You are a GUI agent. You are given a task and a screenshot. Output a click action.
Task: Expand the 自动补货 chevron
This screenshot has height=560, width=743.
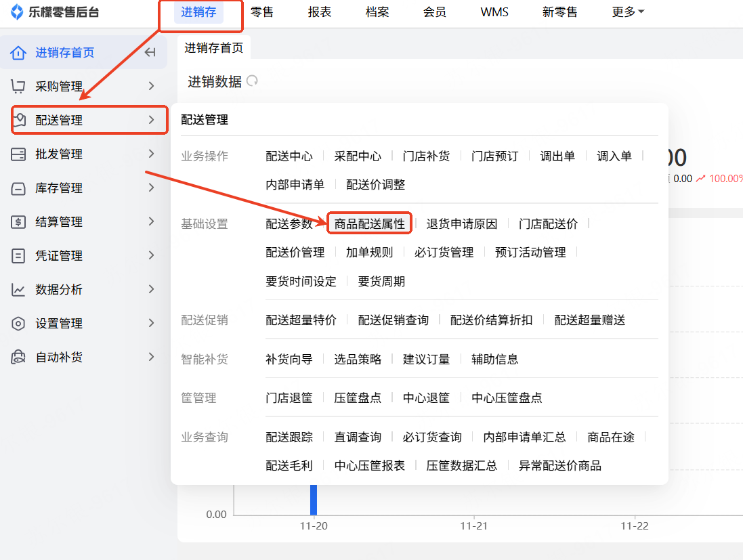pyautogui.click(x=151, y=357)
